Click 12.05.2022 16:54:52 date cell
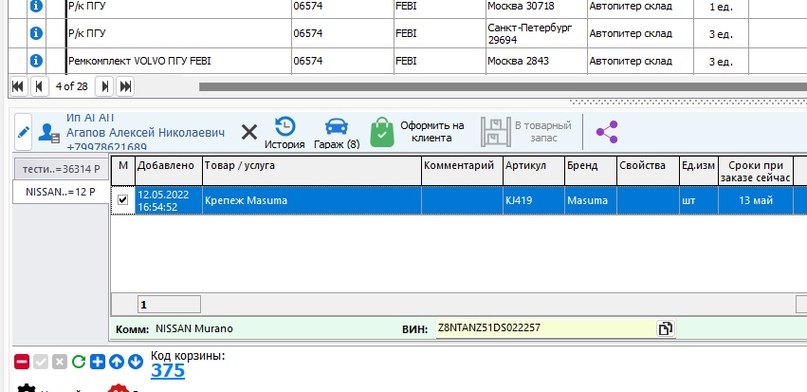Viewport: 807px width, 392px height. (x=169, y=200)
